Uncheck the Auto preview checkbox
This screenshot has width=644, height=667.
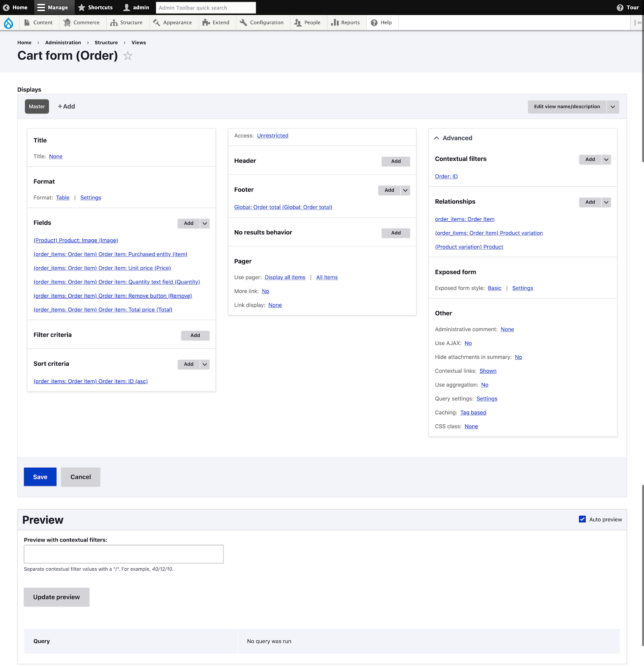582,519
